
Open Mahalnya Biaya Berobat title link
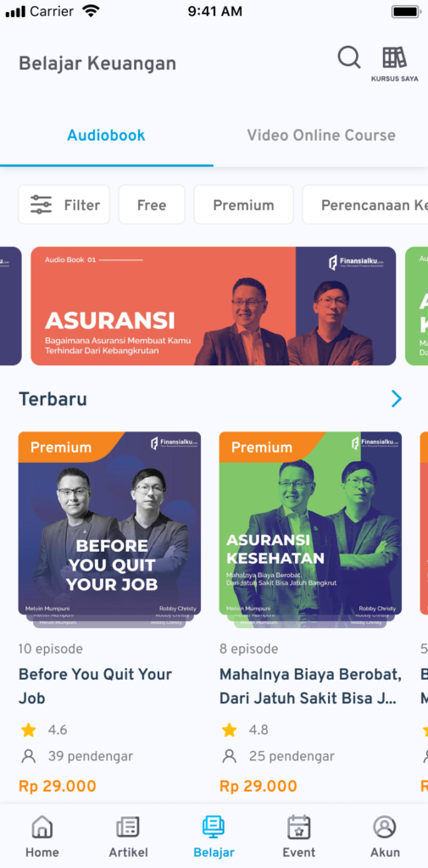pos(311,687)
